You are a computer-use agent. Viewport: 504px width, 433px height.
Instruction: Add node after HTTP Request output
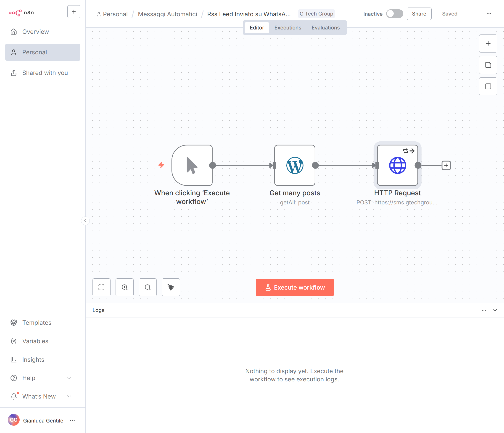click(446, 165)
